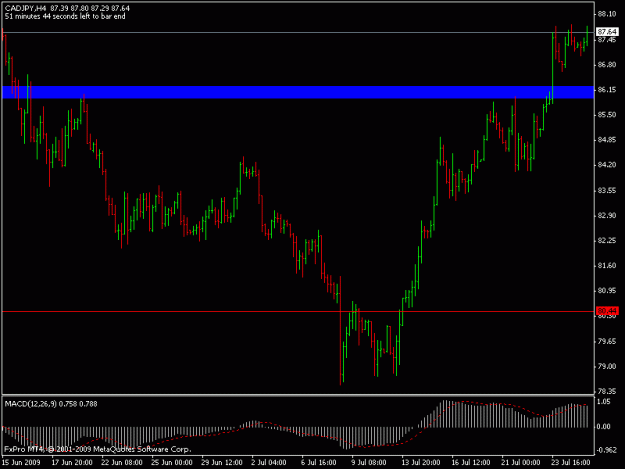Screen dimensions: 625x469
Task: Select the blue horizontal resistance zone rectangle
Action: pos(298,92)
